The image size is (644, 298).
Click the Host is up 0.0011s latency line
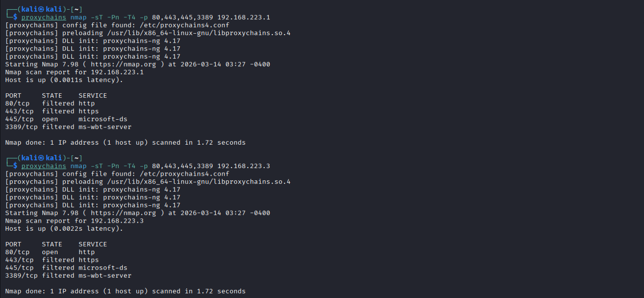pyautogui.click(x=64, y=80)
